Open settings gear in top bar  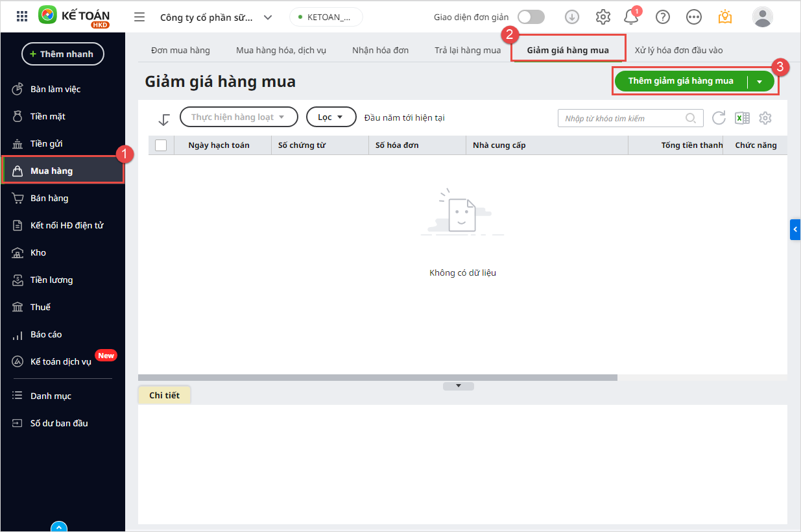(603, 18)
